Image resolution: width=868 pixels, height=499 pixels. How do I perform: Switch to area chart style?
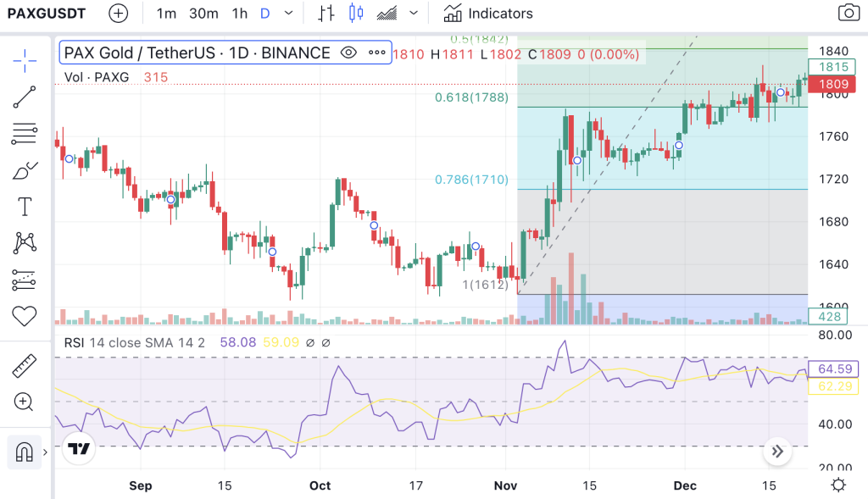[x=387, y=14]
